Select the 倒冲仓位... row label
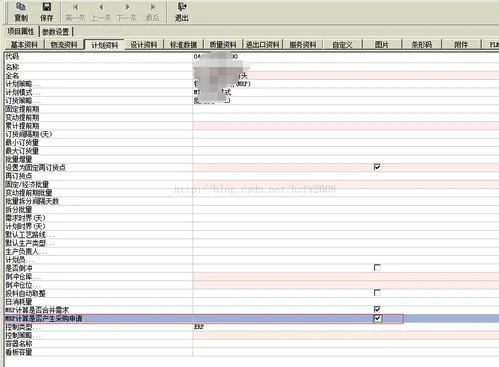Viewport: 499px width, 367px height. [x=23, y=285]
